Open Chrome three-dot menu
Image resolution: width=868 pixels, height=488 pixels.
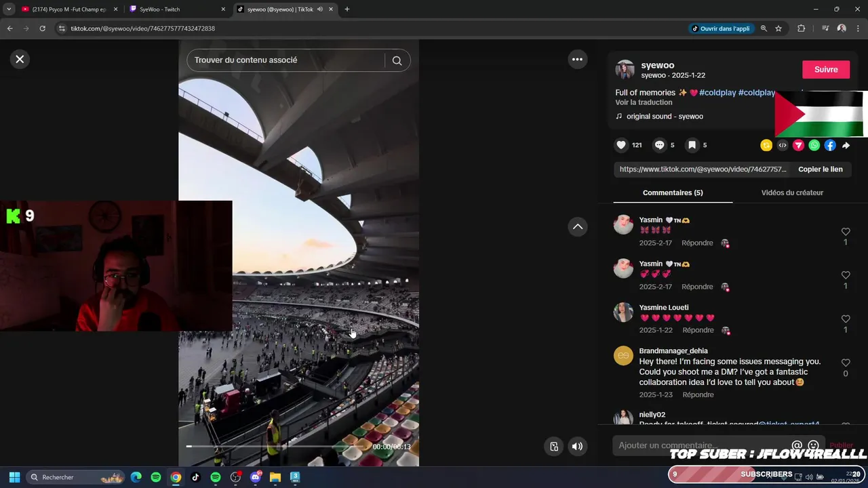859,28
